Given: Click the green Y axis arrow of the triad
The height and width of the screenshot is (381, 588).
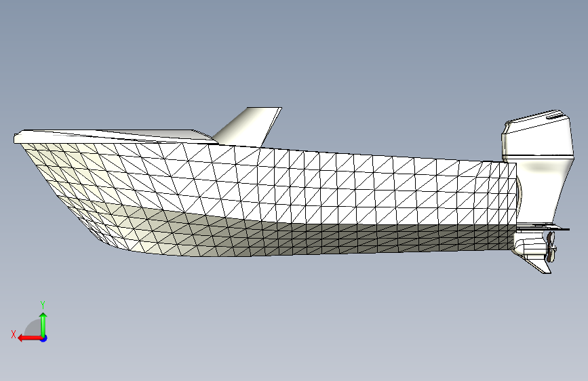Looking at the screenshot, I should click(43, 324).
